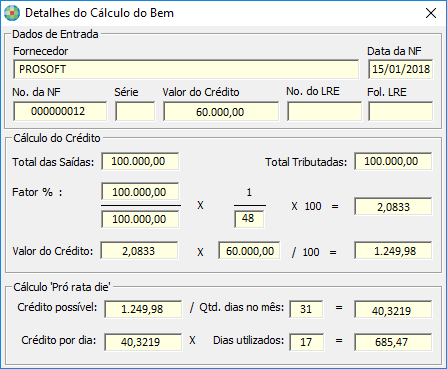Click the Fator % denominator field
The height and width of the screenshot is (369, 447).
click(x=140, y=219)
